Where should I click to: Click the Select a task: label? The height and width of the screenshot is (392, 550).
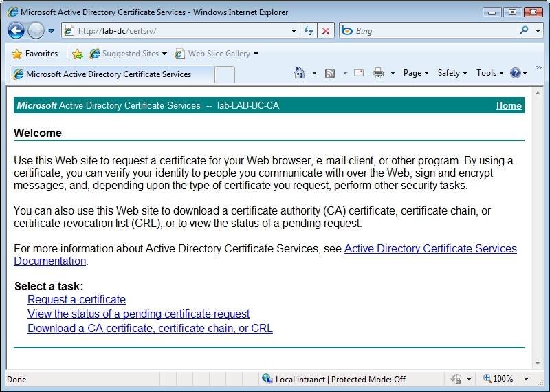point(49,286)
